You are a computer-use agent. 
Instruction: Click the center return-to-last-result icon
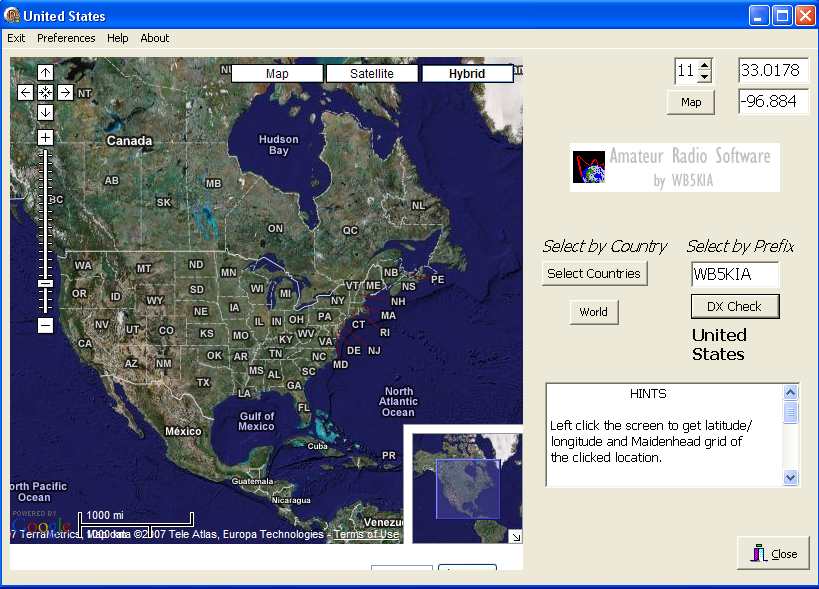pyautogui.click(x=45, y=92)
